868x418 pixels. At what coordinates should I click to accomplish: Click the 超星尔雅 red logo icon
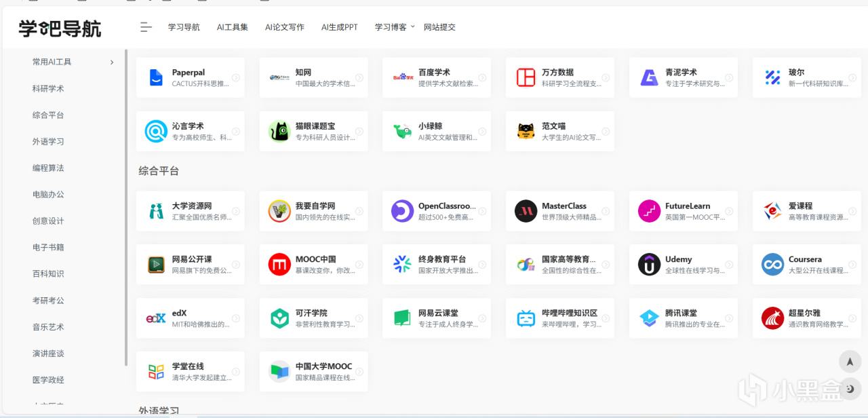[x=772, y=318]
